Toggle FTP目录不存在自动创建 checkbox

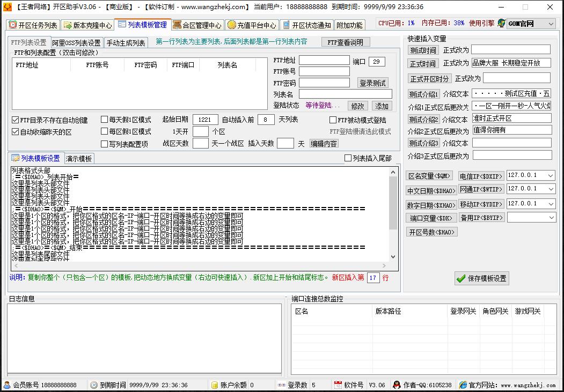15,120
